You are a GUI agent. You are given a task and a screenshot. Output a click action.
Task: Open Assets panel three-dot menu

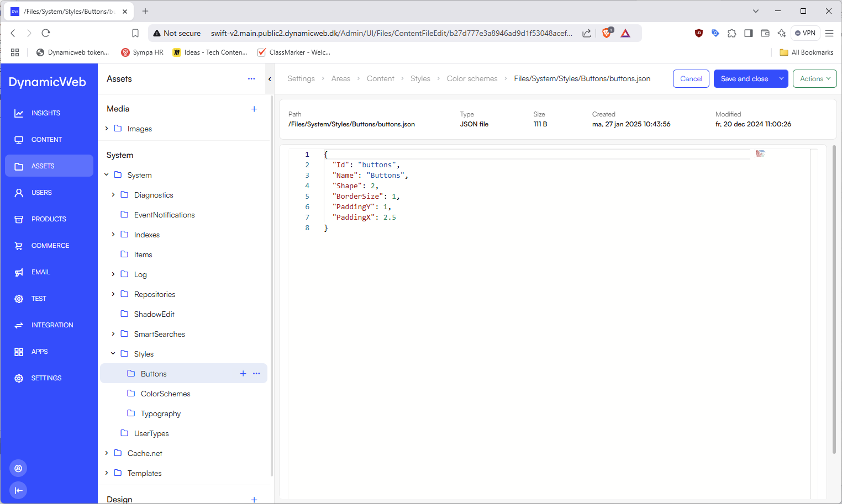click(x=251, y=79)
